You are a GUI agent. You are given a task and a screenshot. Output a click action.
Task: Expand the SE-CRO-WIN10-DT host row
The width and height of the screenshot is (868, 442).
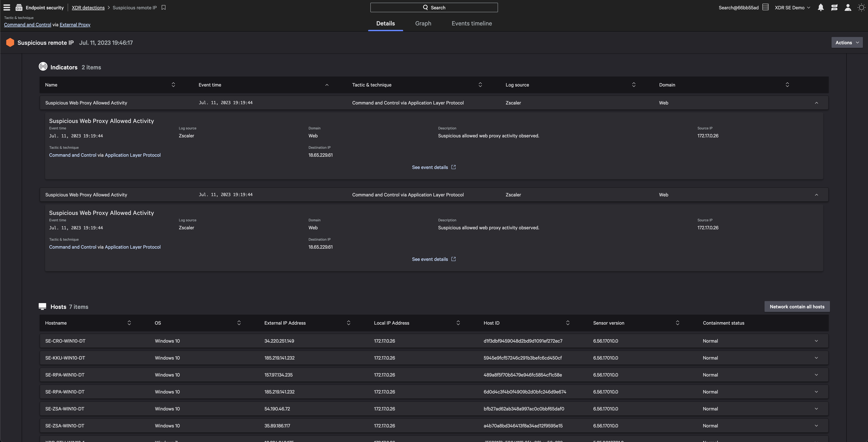pos(816,341)
